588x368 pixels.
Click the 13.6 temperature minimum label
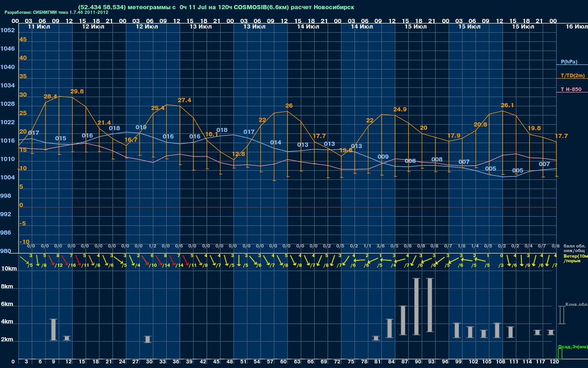pyautogui.click(x=346, y=150)
